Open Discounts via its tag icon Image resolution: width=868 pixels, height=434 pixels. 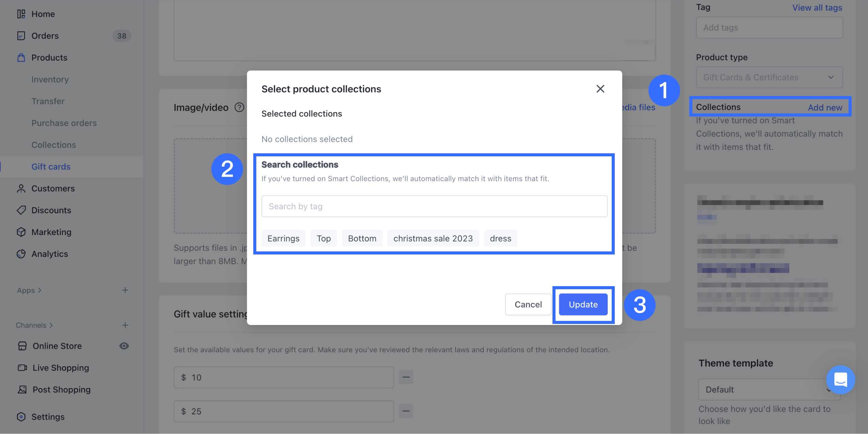[x=21, y=210]
